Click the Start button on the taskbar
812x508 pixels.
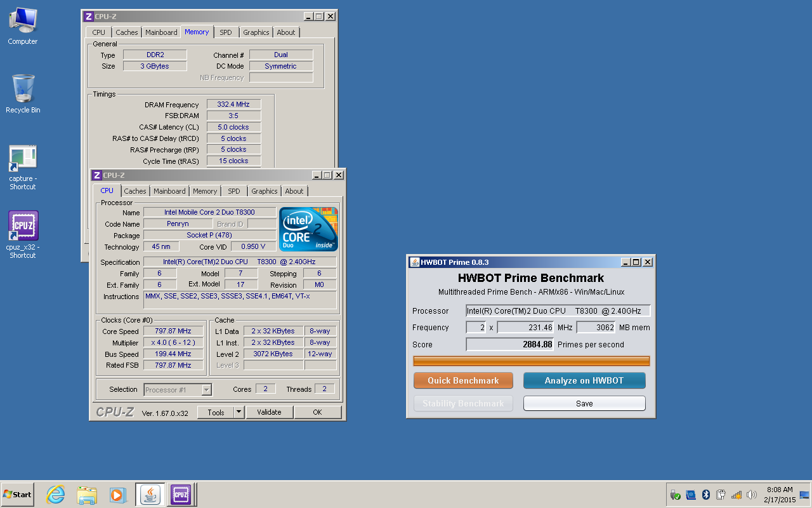click(x=17, y=494)
